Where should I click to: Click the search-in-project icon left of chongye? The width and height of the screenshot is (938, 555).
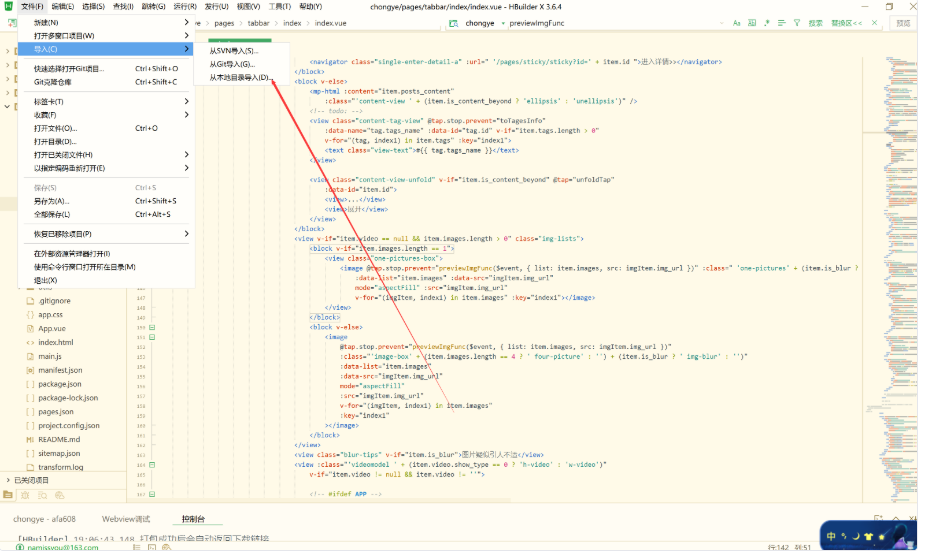453,23
